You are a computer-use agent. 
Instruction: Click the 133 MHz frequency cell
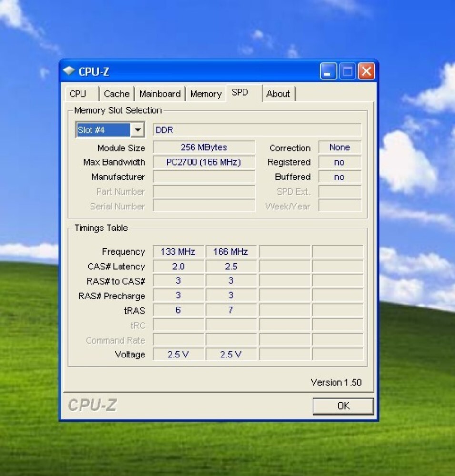pos(178,252)
